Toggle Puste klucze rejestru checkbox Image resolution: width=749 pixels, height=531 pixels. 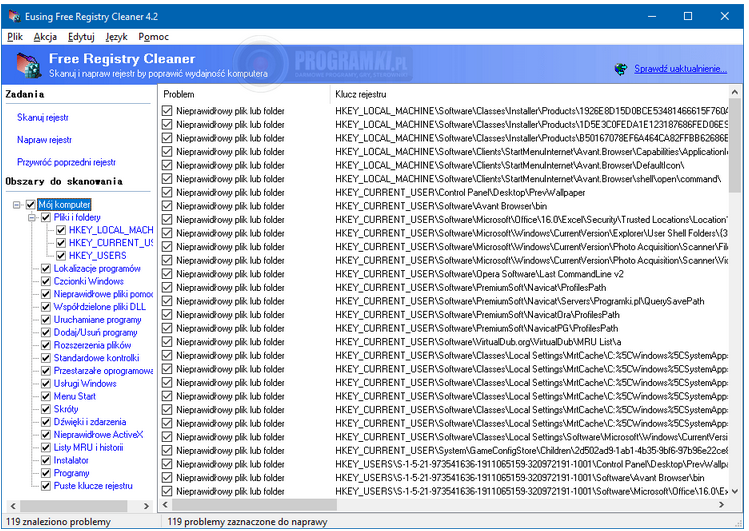pos(46,486)
